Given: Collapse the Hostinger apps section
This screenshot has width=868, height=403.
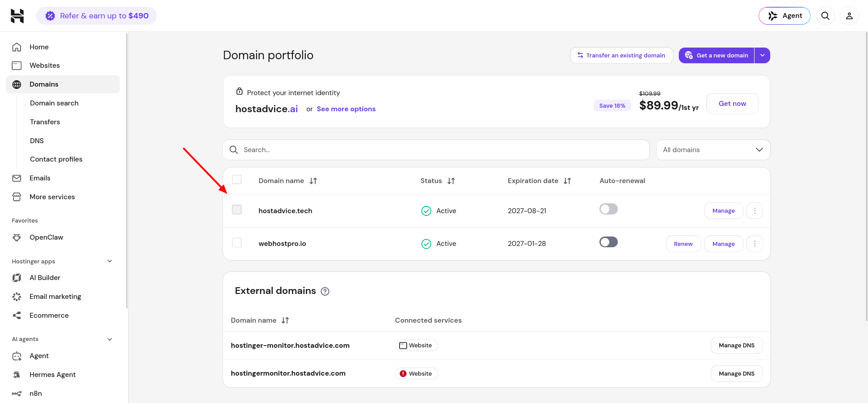Looking at the screenshot, I should click(x=110, y=261).
